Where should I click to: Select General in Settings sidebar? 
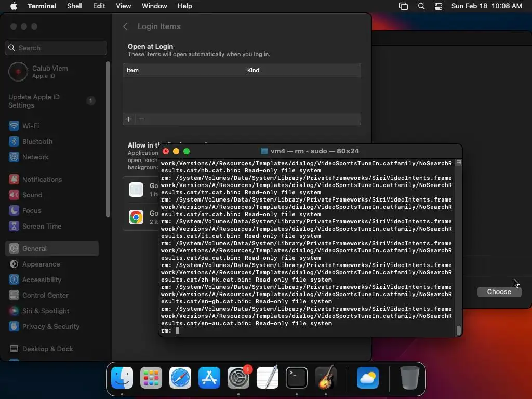(52, 248)
